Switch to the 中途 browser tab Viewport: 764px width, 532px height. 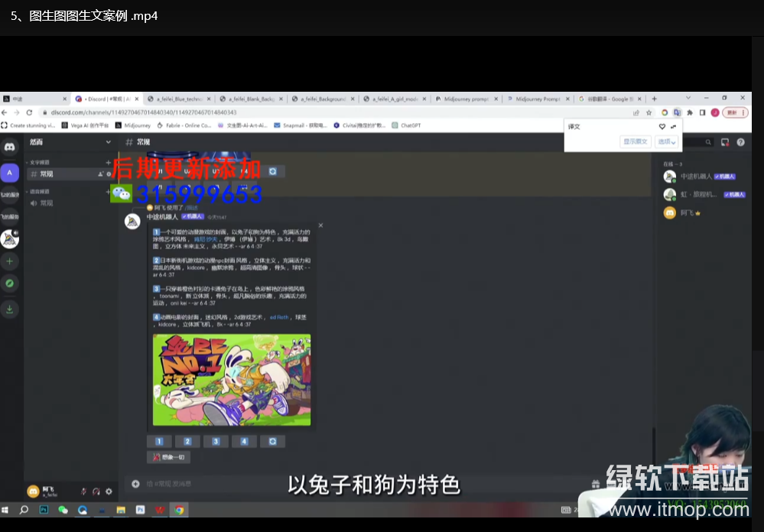pyautogui.click(x=34, y=99)
